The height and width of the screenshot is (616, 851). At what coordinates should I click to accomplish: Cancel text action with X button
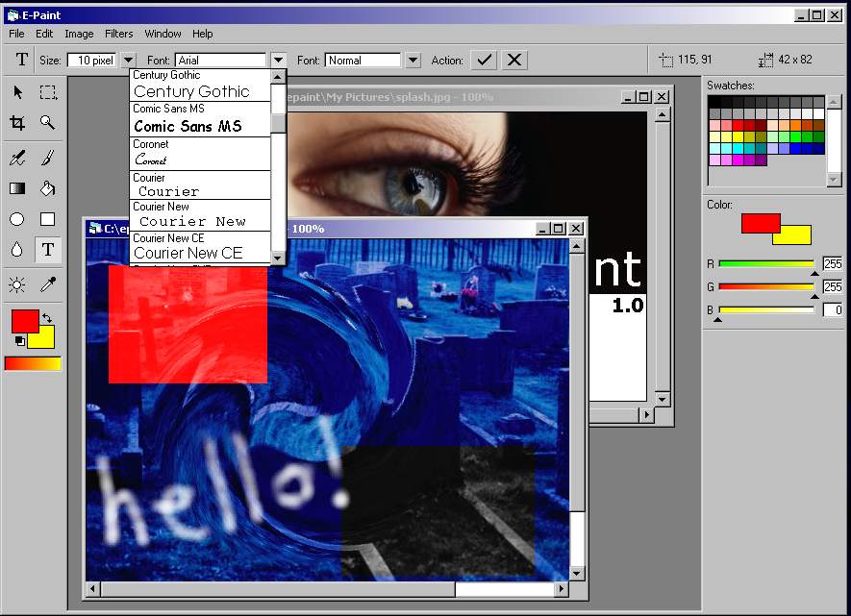coord(514,60)
